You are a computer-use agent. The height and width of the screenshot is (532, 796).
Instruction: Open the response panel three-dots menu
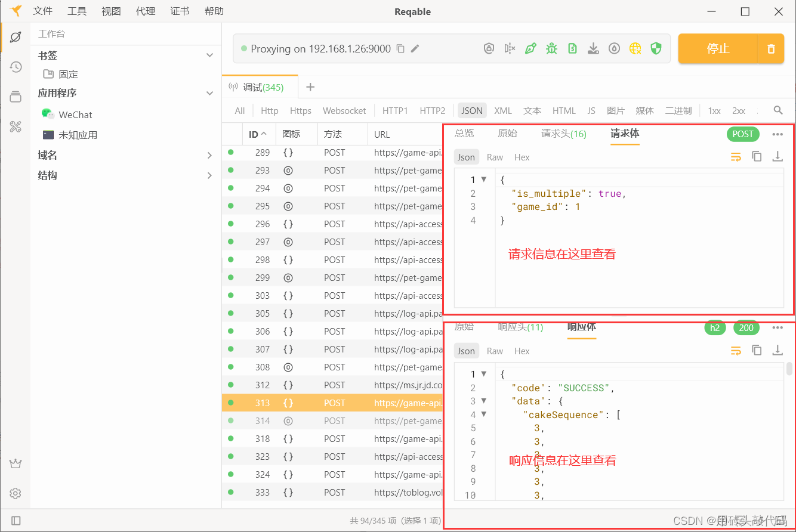[x=777, y=327]
